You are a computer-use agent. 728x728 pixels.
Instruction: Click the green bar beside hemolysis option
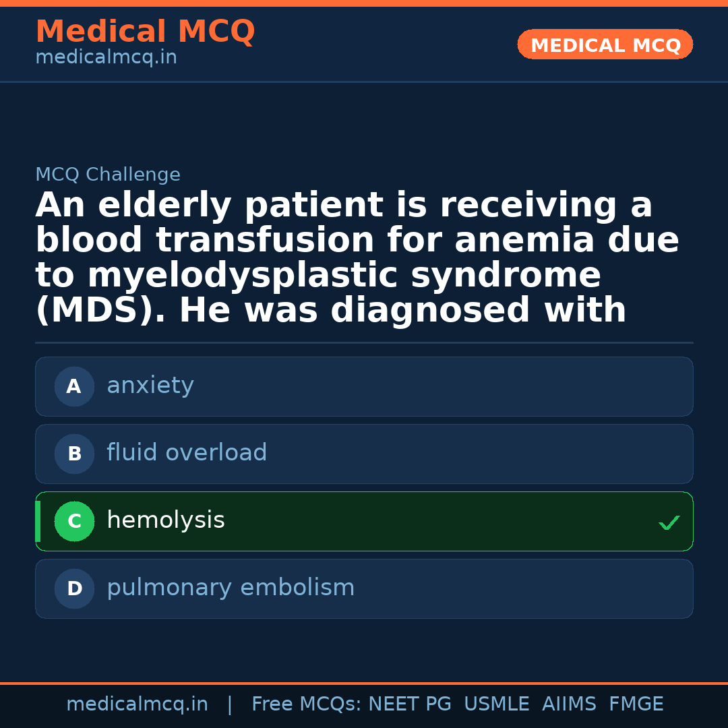[x=38, y=521]
